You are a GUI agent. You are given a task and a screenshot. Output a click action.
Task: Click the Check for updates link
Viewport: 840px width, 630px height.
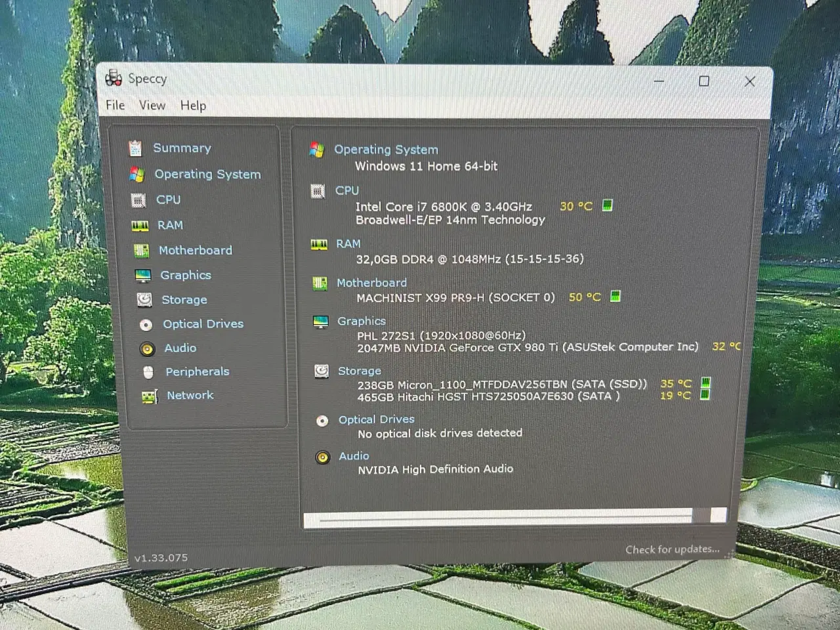tap(672, 549)
